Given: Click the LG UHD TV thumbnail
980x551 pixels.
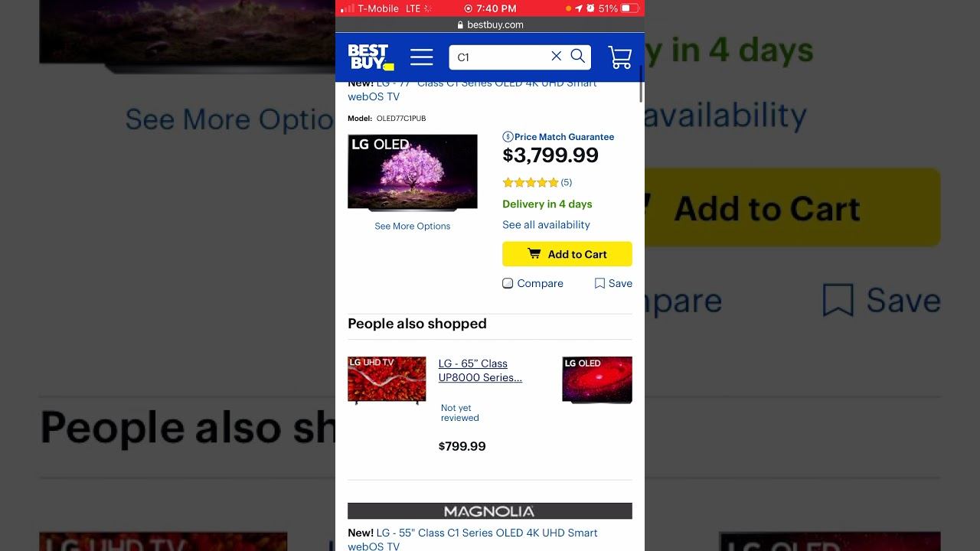Looking at the screenshot, I should tap(387, 380).
